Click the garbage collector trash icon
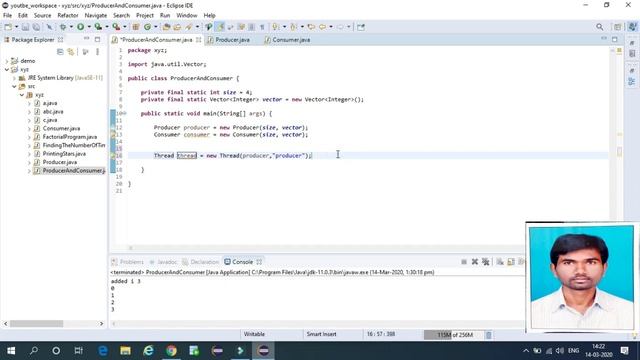 click(x=488, y=335)
